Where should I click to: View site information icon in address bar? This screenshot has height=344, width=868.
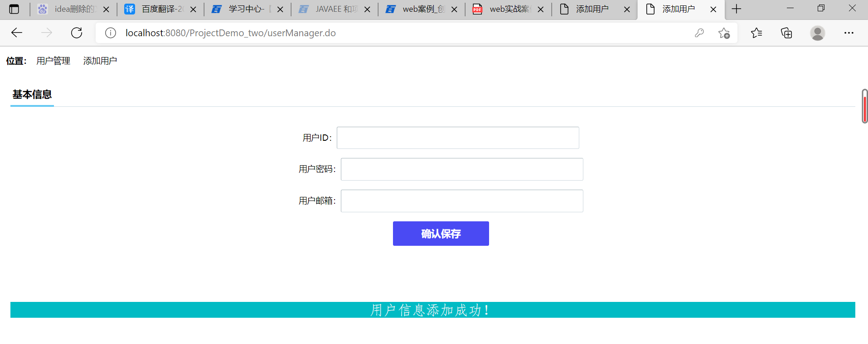[x=111, y=33]
